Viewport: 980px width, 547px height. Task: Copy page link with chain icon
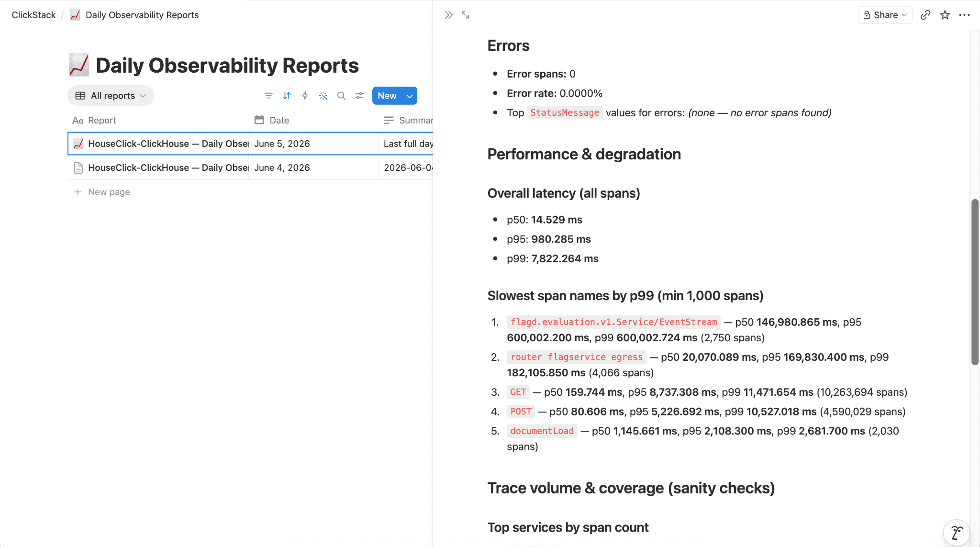925,15
